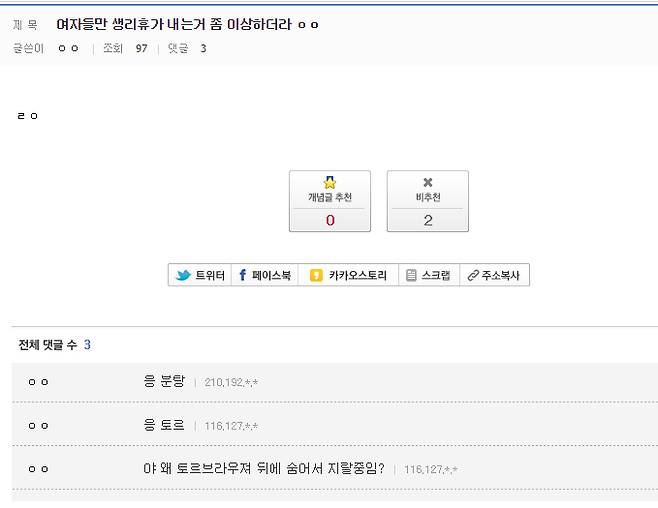
Task: Click the comment text 응 토르
Action: click(x=164, y=425)
